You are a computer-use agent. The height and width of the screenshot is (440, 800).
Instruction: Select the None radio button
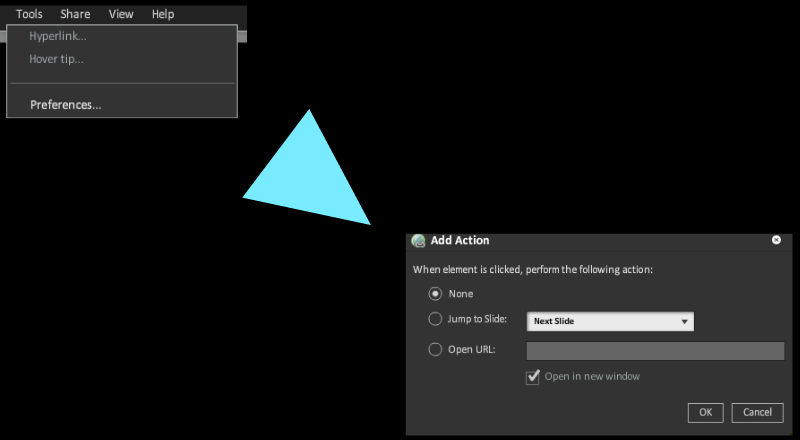435,294
